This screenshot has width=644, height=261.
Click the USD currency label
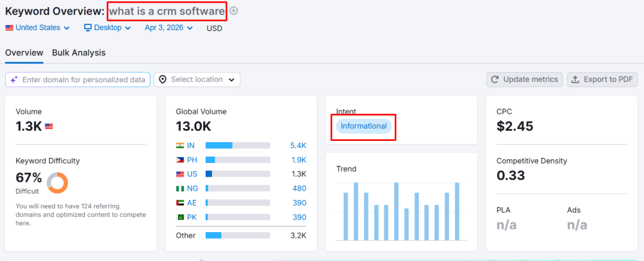click(x=214, y=28)
